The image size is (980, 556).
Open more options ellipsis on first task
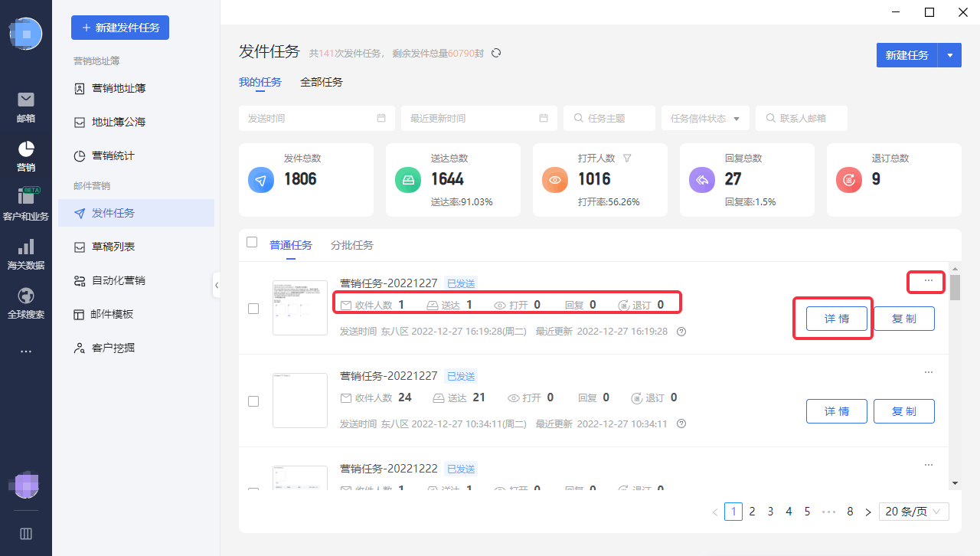coord(928,281)
